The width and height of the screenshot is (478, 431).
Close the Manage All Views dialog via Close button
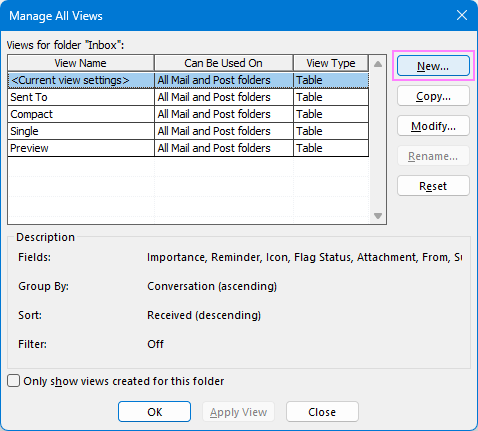(322, 412)
